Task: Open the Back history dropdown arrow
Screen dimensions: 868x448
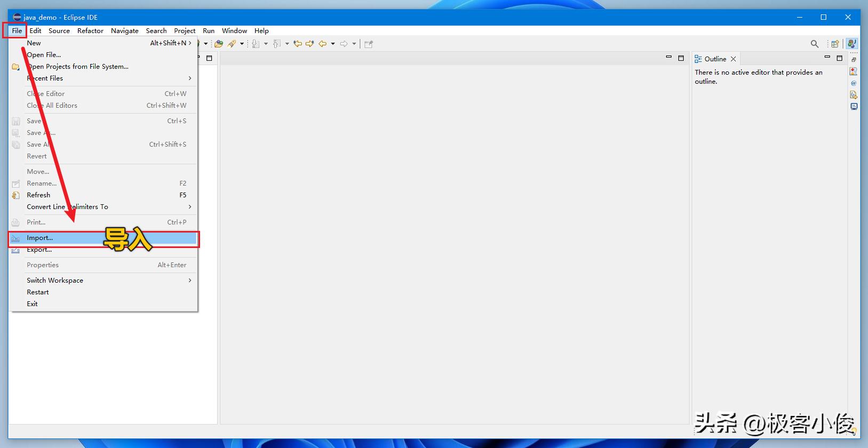Action: point(333,44)
